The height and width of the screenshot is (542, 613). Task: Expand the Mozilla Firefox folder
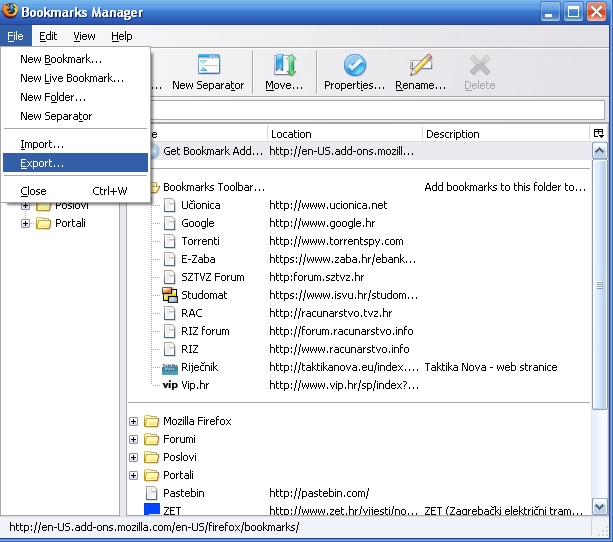click(x=133, y=421)
